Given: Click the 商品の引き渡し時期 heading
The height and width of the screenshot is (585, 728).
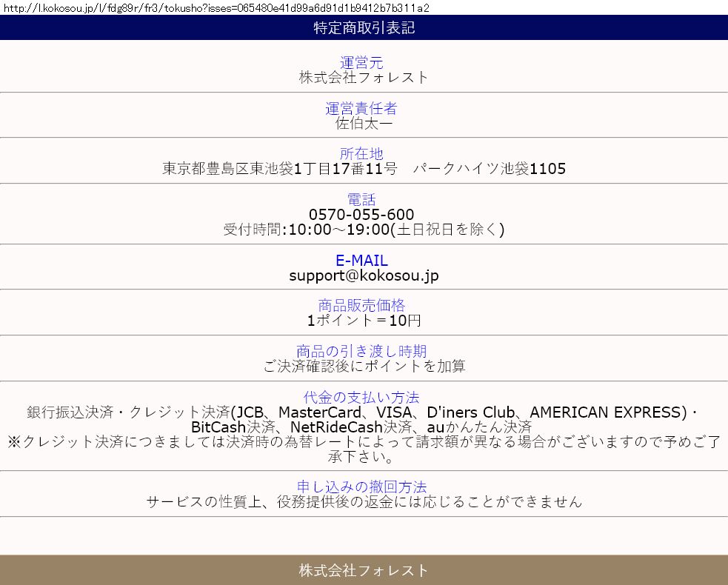Looking at the screenshot, I should pyautogui.click(x=361, y=351).
